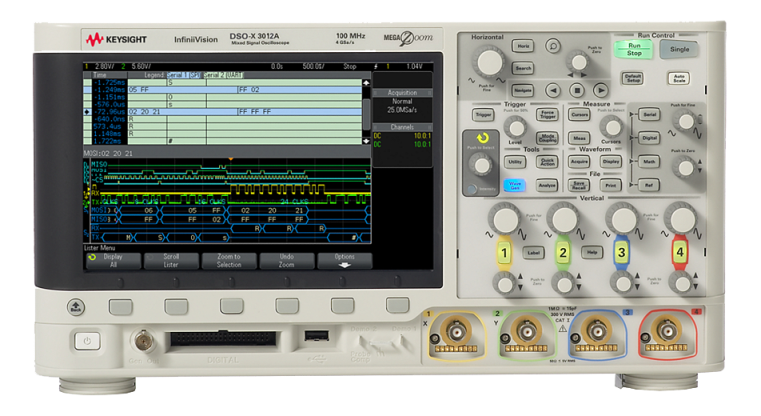
Task: Push the Search key
Action: [x=523, y=68]
